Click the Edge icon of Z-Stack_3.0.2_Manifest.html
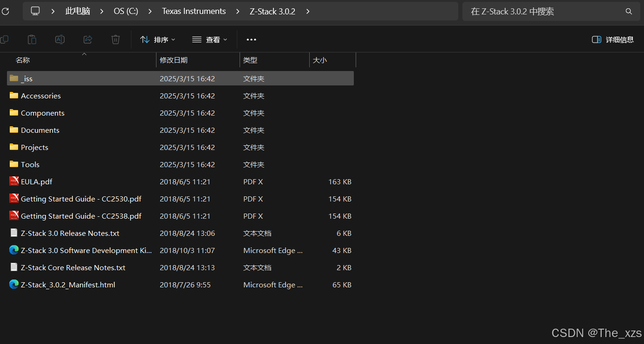Viewport: 644px width, 344px height. click(14, 284)
